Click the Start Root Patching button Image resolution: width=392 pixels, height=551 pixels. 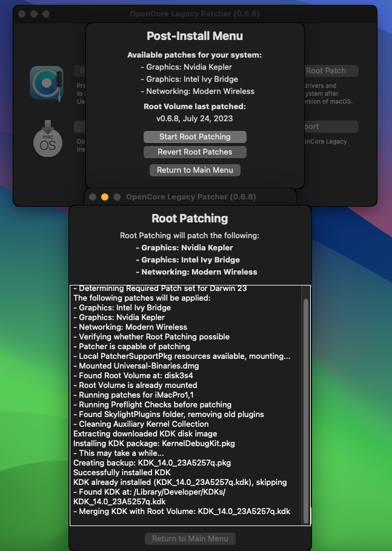click(x=195, y=137)
